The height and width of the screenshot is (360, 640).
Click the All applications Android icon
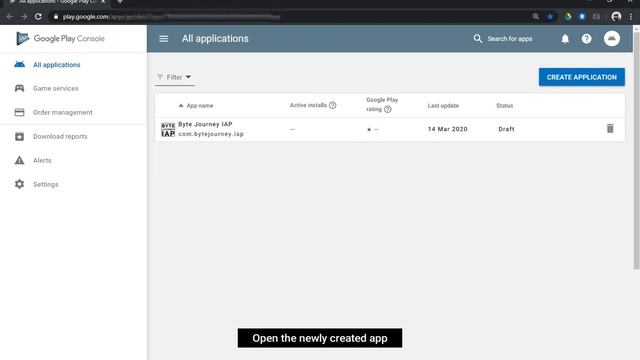pyautogui.click(x=20, y=64)
